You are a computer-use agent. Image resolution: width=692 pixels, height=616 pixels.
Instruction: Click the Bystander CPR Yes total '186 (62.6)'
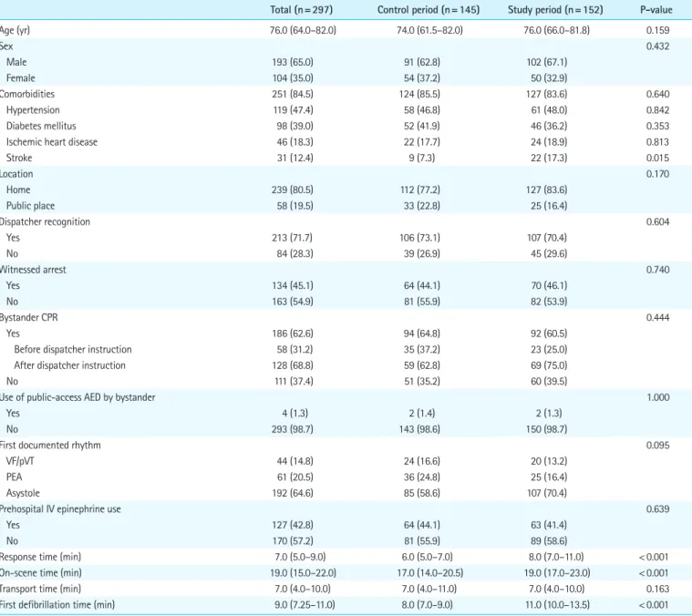tap(293, 334)
